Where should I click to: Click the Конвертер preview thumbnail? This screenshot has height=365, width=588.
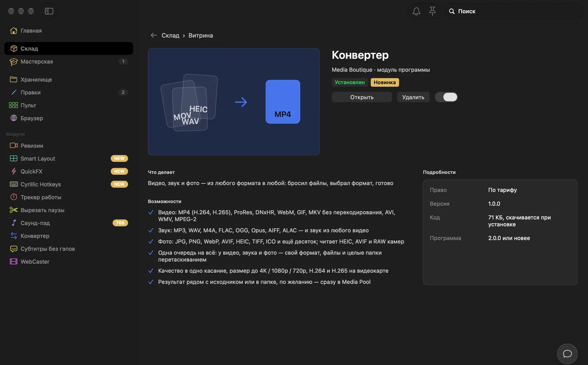point(234,102)
